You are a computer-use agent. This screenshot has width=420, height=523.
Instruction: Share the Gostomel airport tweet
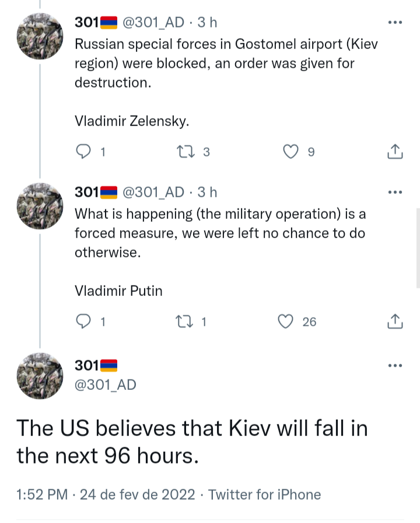395,152
